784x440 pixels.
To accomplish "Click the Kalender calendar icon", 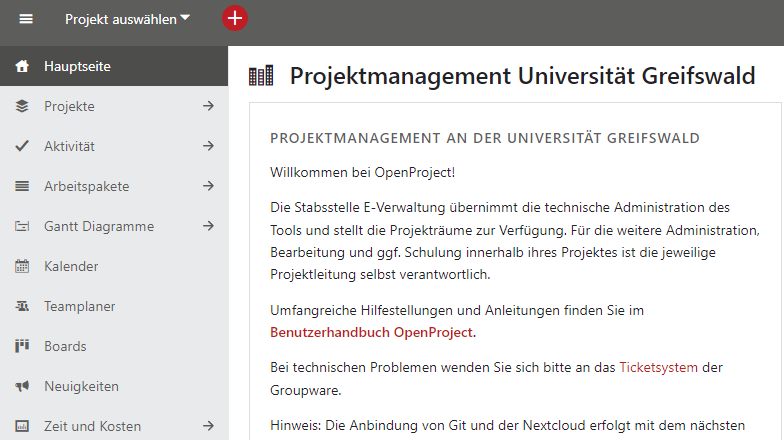I will click(22, 266).
